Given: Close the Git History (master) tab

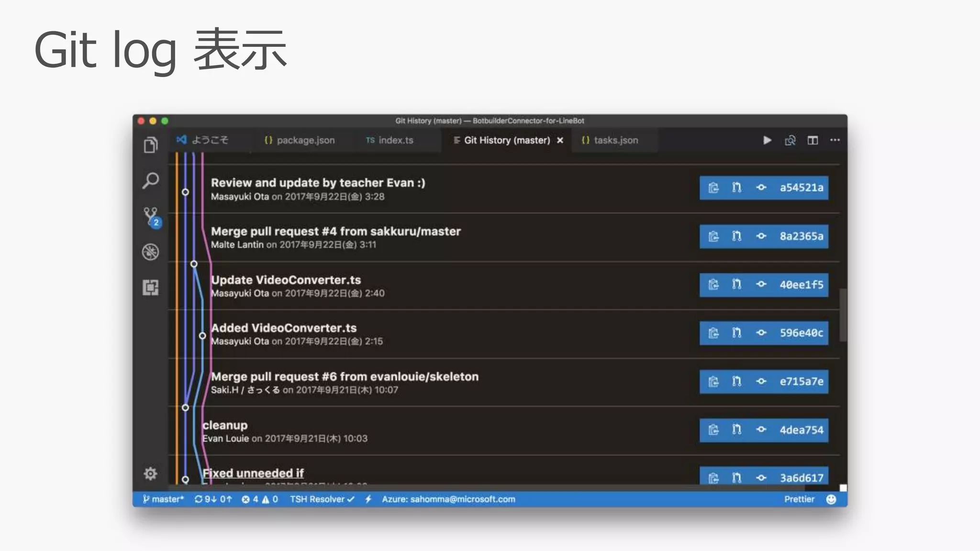Looking at the screenshot, I should coord(560,140).
